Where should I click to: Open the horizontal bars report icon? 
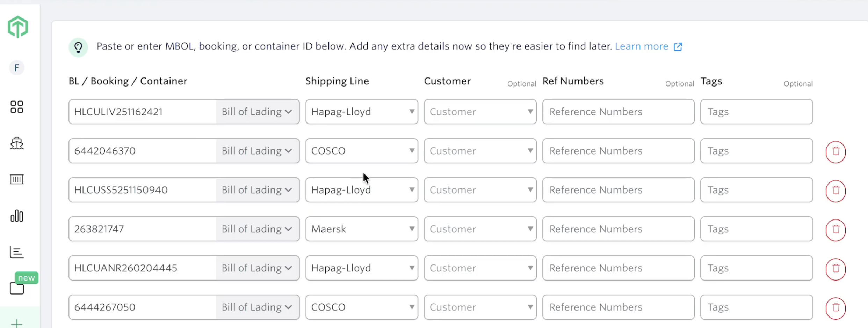[17, 252]
